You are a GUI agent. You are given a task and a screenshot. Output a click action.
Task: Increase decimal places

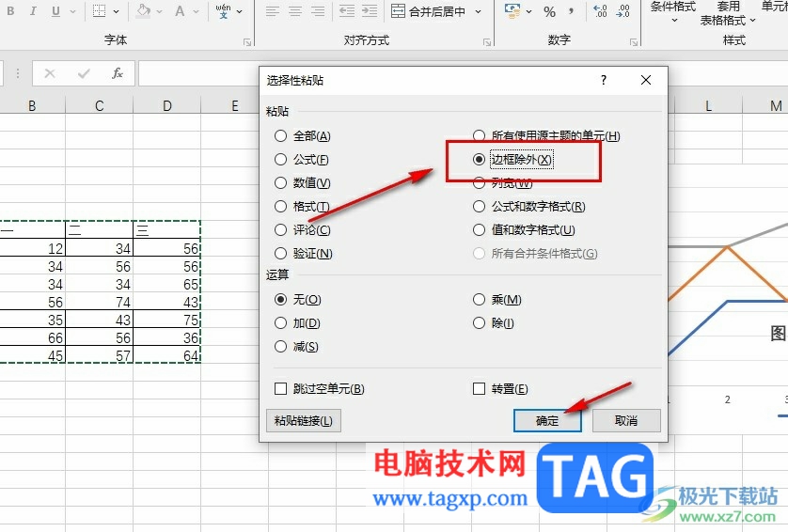pyautogui.click(x=600, y=11)
